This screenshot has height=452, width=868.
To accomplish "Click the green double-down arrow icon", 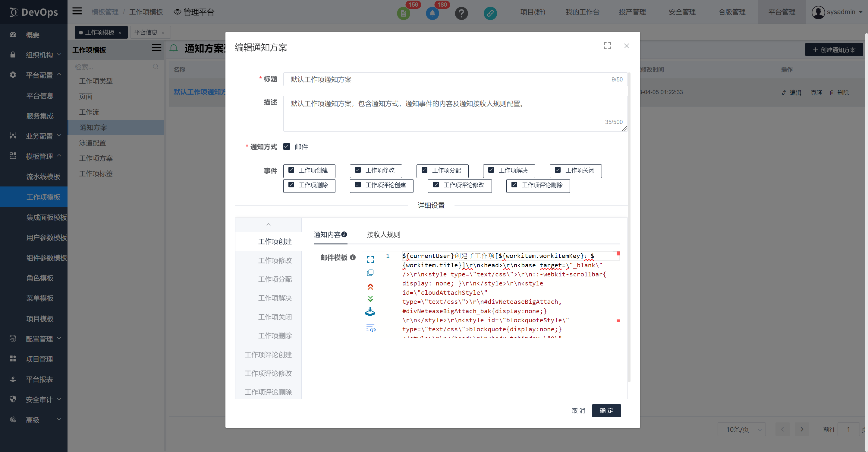I will tap(370, 298).
